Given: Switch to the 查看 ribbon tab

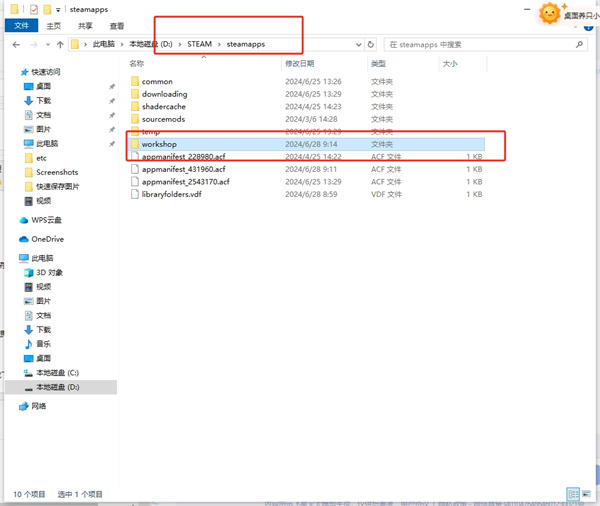Looking at the screenshot, I should click(x=118, y=26).
